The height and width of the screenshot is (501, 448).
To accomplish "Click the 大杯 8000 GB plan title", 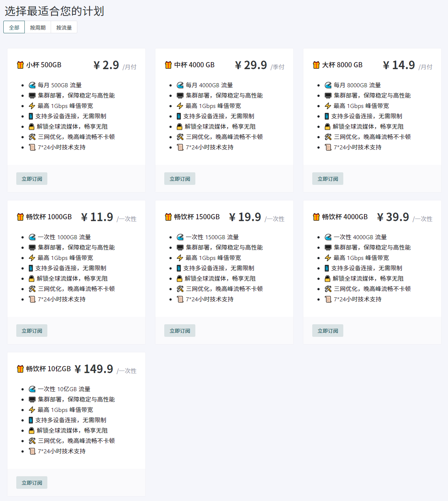I will 342,65.
